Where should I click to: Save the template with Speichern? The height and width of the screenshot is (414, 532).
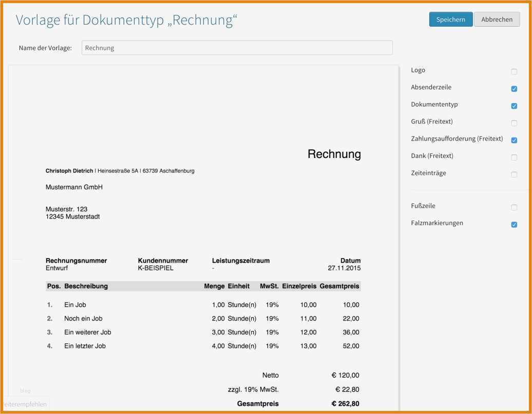pyautogui.click(x=450, y=19)
